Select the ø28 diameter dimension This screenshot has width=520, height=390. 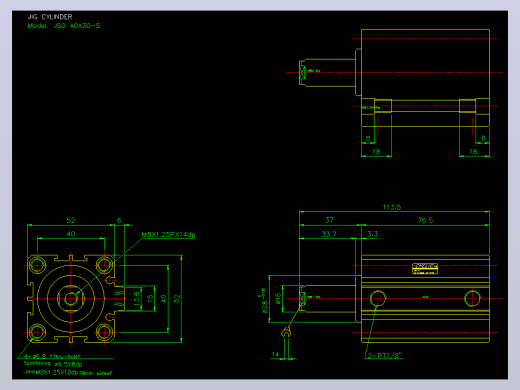264,302
